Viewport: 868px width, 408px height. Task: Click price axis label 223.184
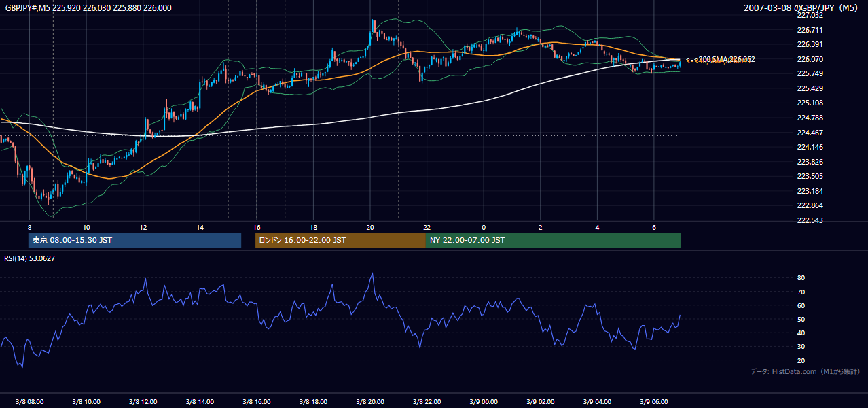point(809,191)
